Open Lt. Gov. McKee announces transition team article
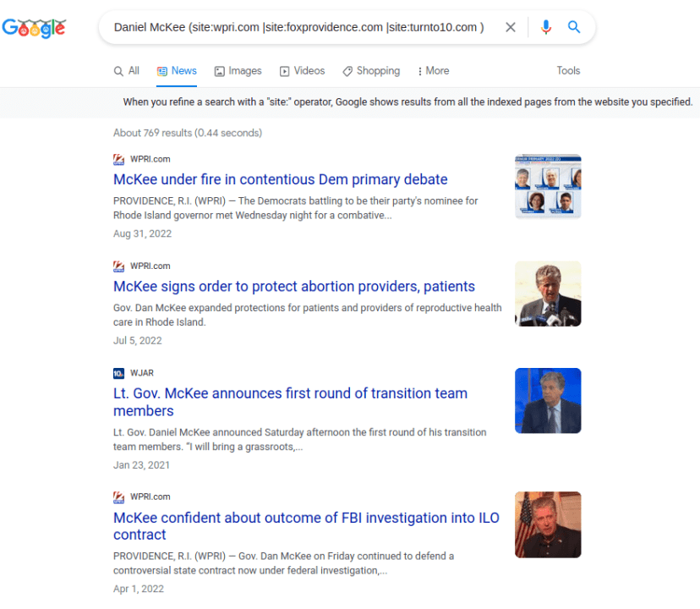The image size is (700, 609). pos(290,402)
